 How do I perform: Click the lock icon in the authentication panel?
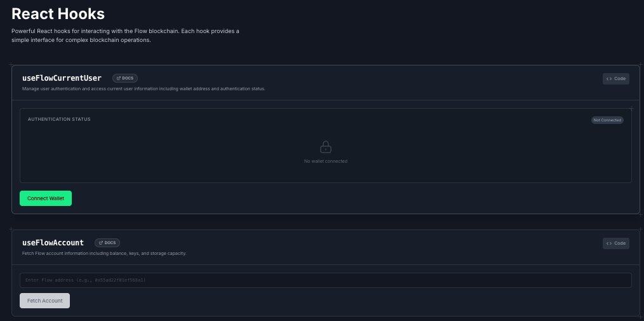(x=325, y=147)
